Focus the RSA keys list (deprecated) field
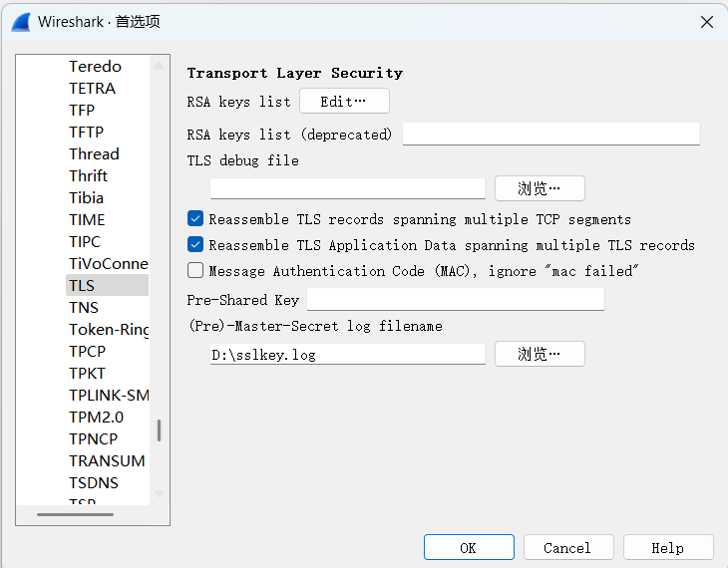The width and height of the screenshot is (728, 568). pos(551,135)
